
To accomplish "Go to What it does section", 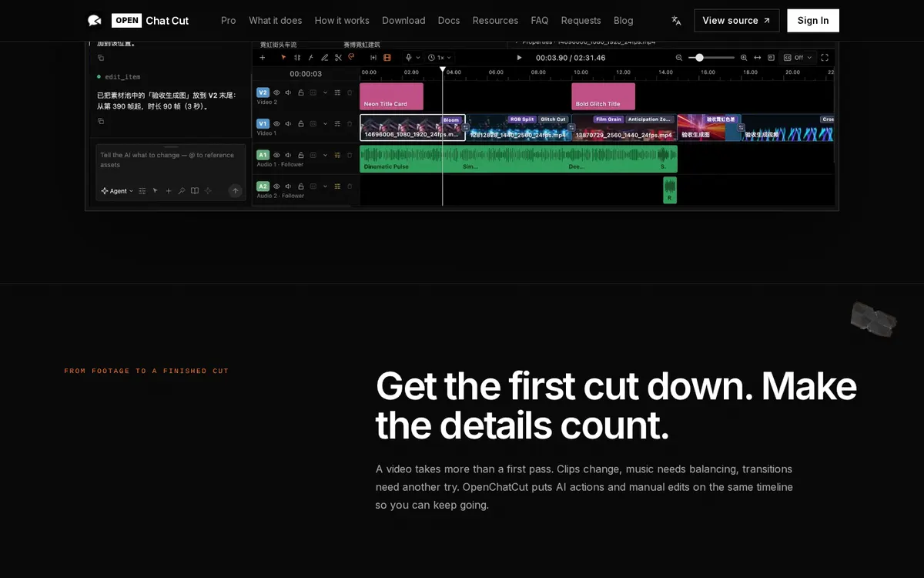I will coord(276,21).
